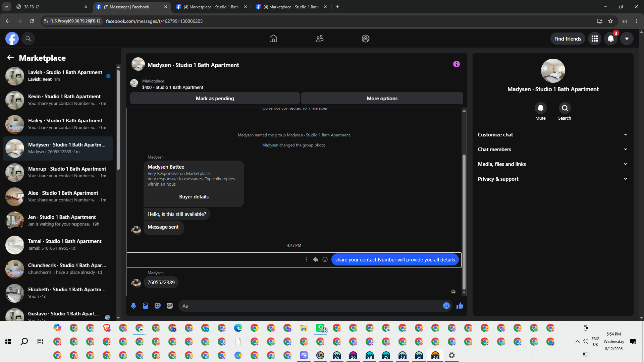Focus the Aa message input field
The width and height of the screenshot is (644, 362).
coord(310,306)
